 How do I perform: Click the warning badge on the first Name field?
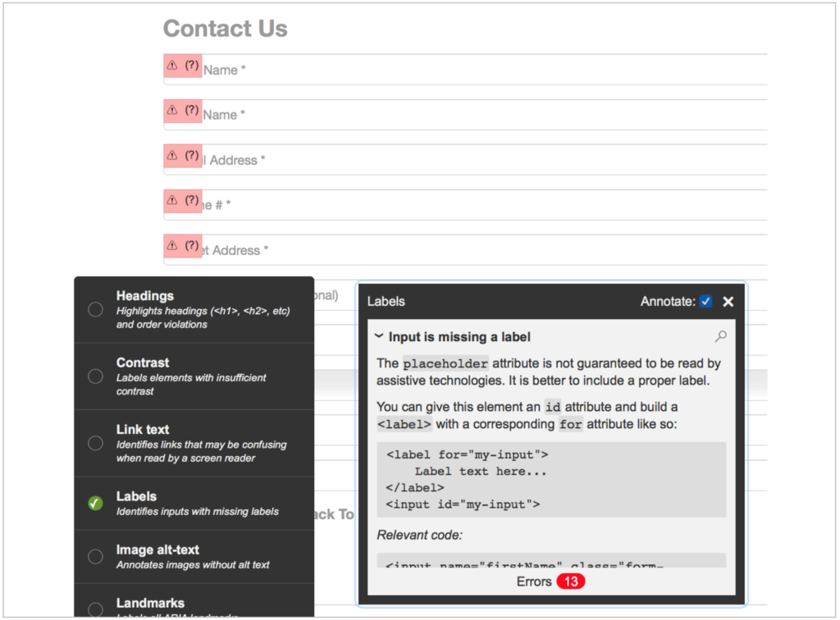[x=183, y=66]
